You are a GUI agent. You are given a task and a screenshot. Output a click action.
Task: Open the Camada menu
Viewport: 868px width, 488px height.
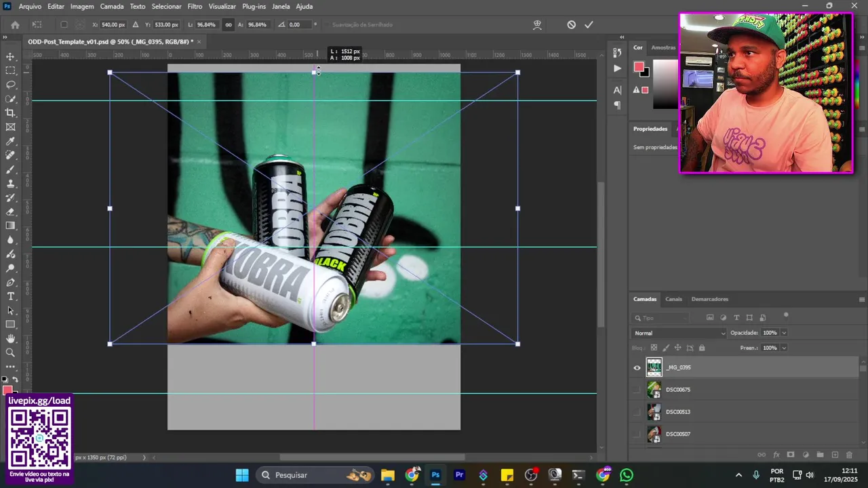[112, 6]
